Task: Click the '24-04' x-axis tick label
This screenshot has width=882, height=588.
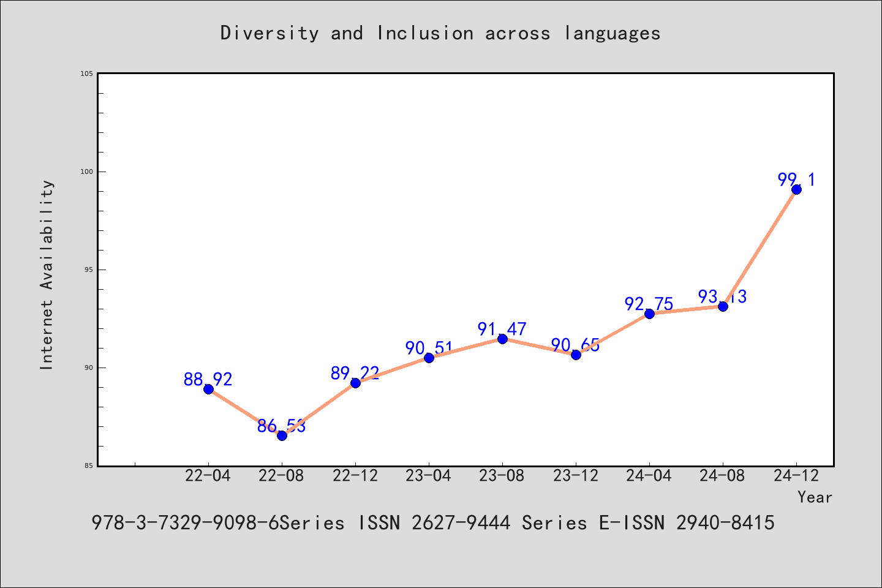Action: pos(649,475)
